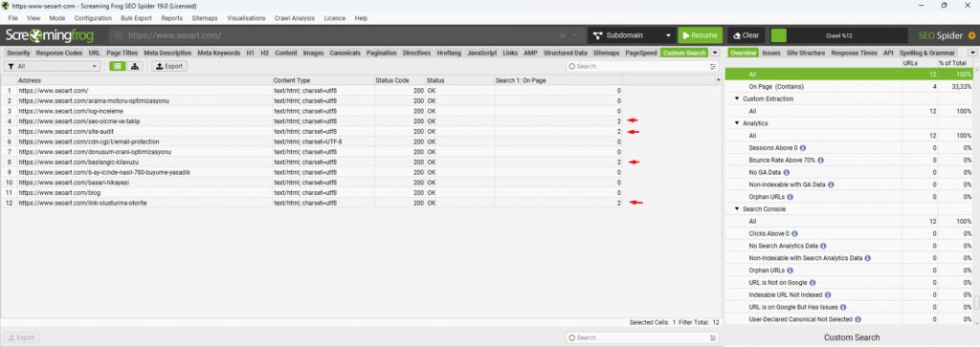This screenshot has width=980, height=347.
Task: Open the Spelling & Grammar tab
Action: tap(926, 53)
